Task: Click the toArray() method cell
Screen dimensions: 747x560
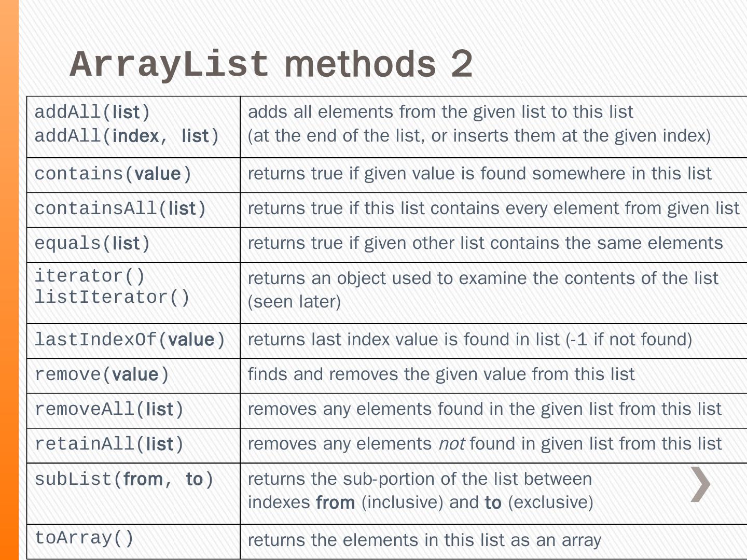Action: click(x=84, y=538)
